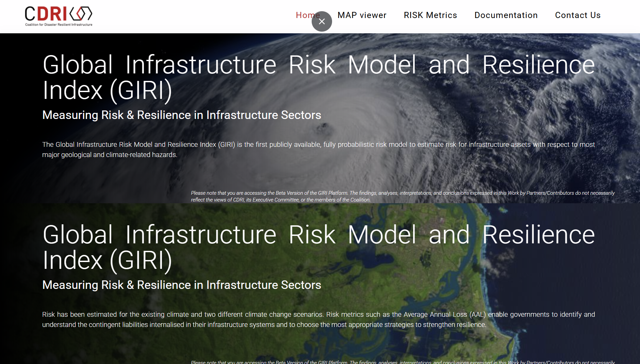This screenshot has width=640, height=364.
Task: Click the bottom Beta Version disclaimer text
Action: click(403, 362)
